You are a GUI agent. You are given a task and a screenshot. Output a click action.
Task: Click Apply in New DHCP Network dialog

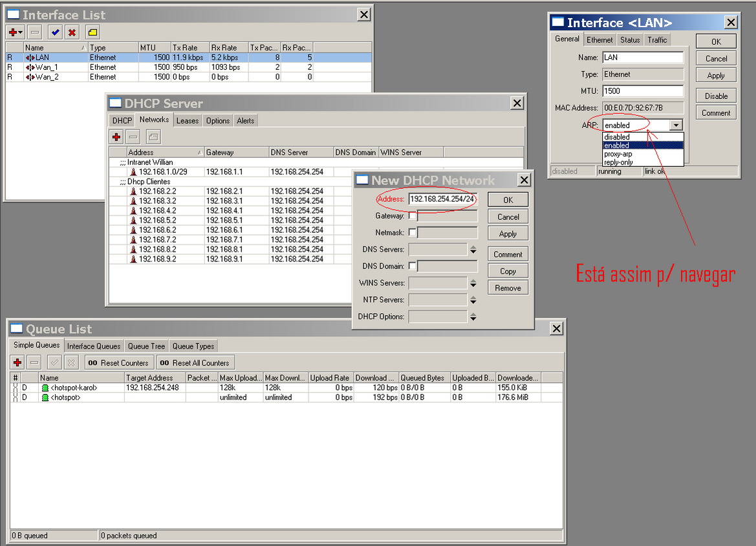tap(508, 234)
